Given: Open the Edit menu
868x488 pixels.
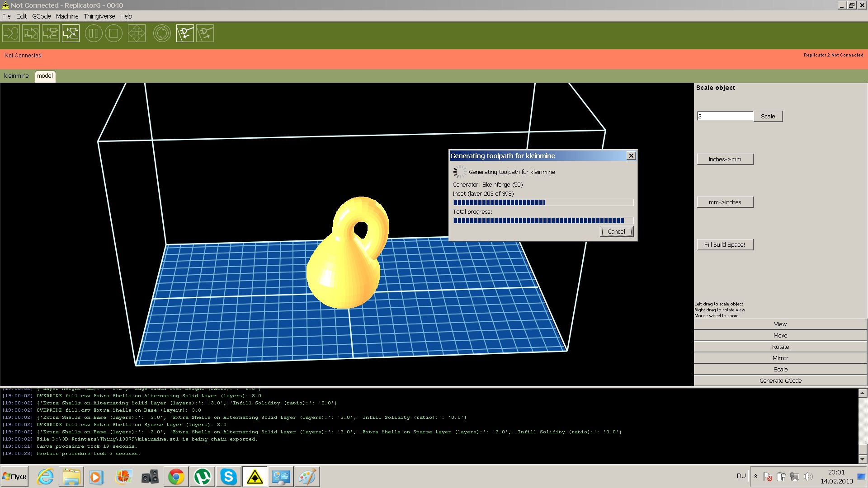Looking at the screenshot, I should click(22, 16).
